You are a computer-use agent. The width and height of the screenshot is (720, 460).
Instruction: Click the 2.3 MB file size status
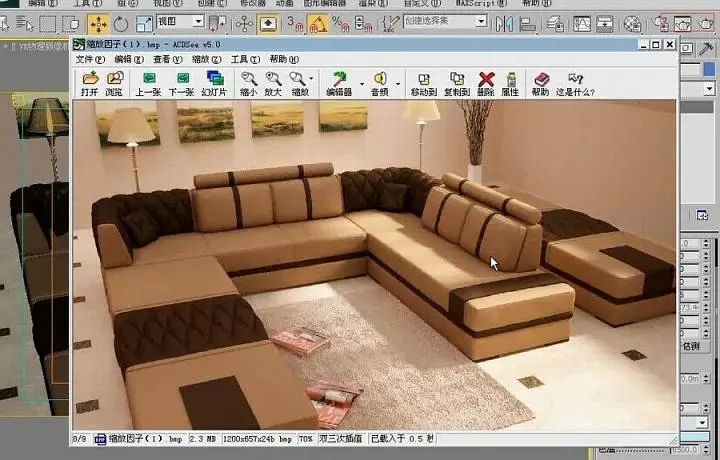pos(202,439)
